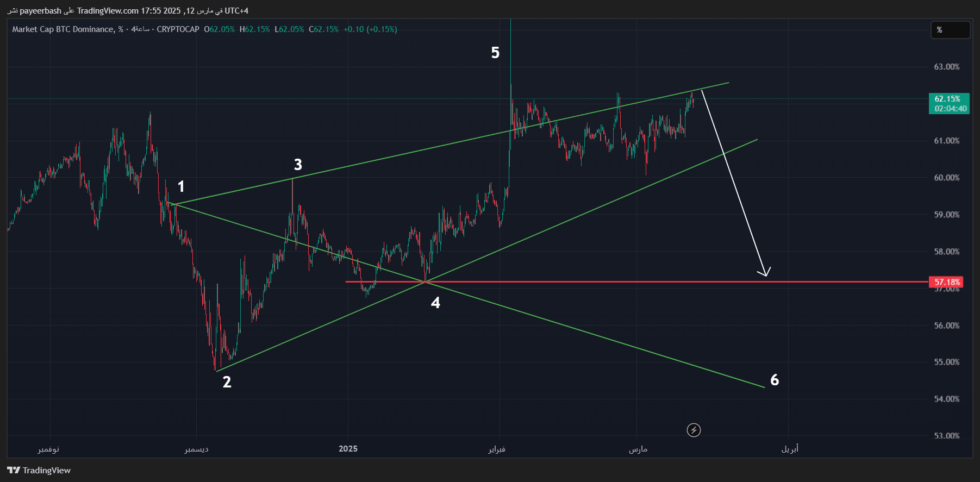Click the '4 ساعة' interval label
The height and width of the screenshot is (482, 980).
[x=140, y=29]
